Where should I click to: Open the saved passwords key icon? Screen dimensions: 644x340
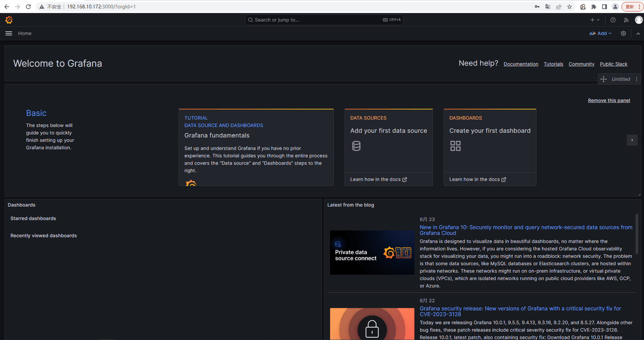tap(537, 6)
